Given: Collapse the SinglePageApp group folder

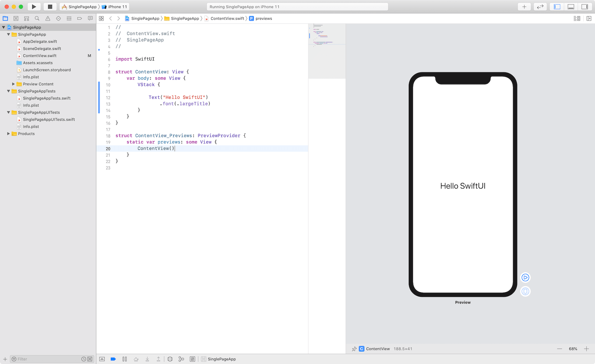Looking at the screenshot, I should pos(8,34).
